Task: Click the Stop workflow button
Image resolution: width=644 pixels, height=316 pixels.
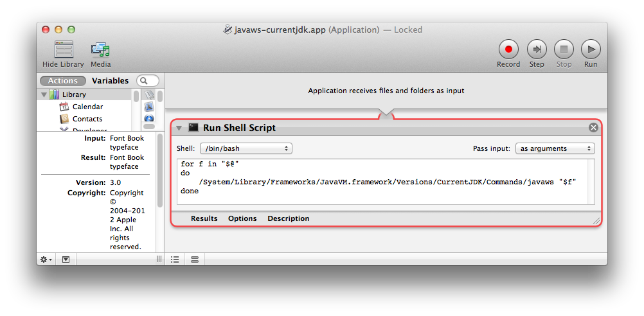Action: click(564, 49)
